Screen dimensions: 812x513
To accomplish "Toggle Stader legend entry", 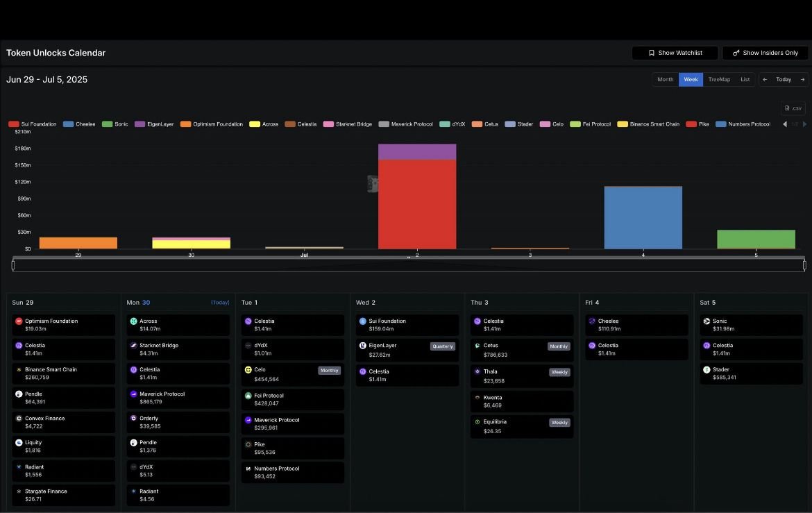I will click(x=519, y=124).
